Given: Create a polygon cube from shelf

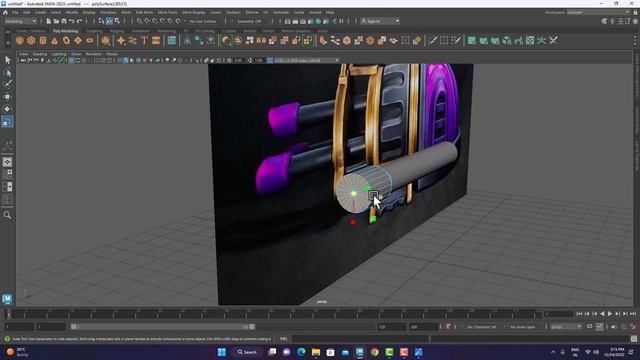Looking at the screenshot, I should [x=31, y=40].
